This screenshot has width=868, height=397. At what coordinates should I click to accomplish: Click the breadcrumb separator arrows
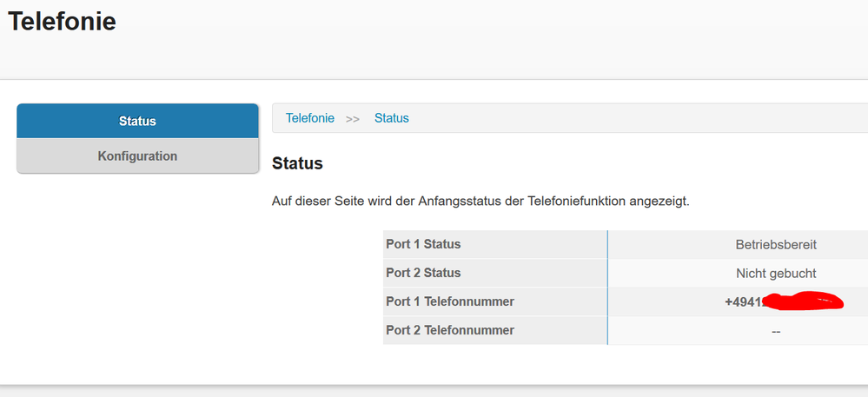(x=353, y=119)
